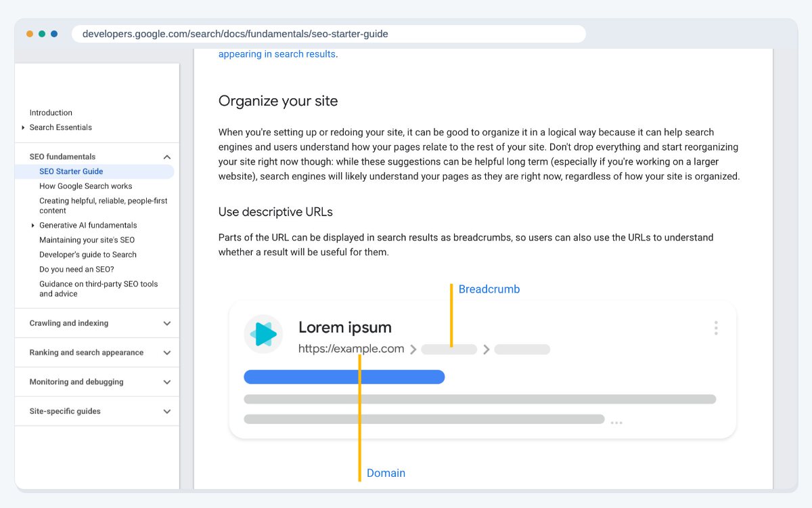Screen dimensions: 812x508
Task: Expand Crawling and indexing chevron
Action: tap(167, 324)
